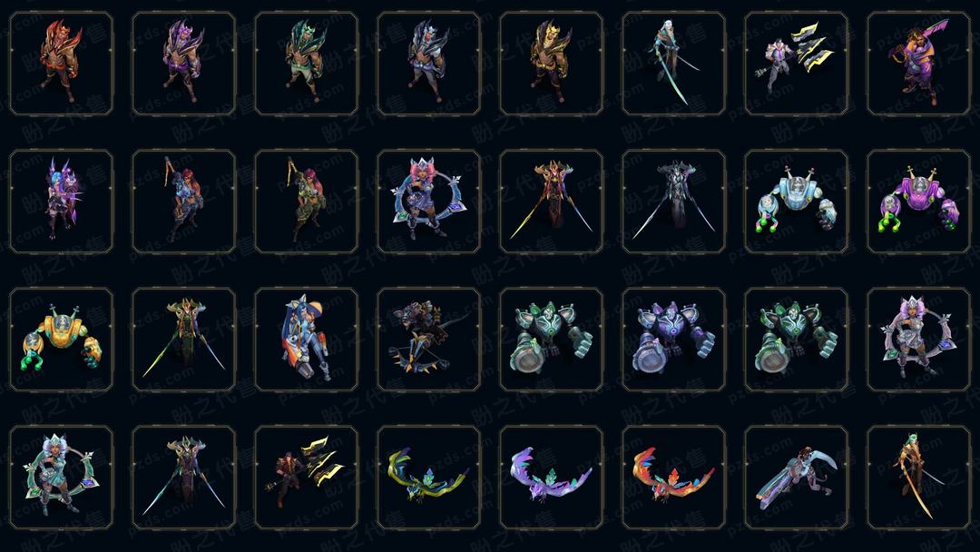Choose the purple bird skin
Screen dimensions: 980x552
tap(552, 478)
